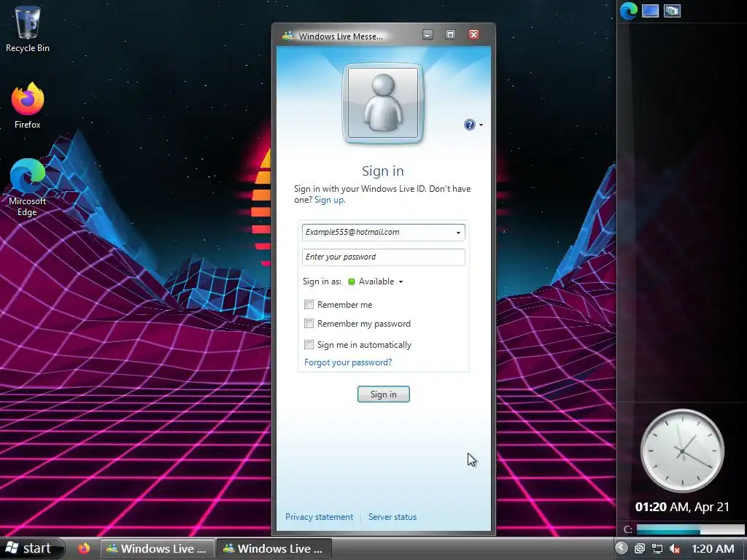Click the C: drive usage bar
The image size is (747, 560).
(x=690, y=529)
